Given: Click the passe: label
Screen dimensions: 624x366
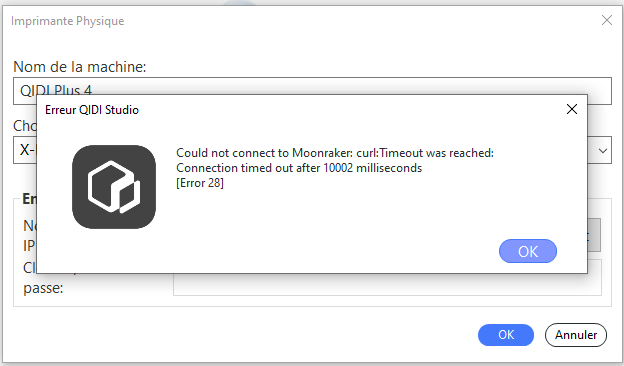Looking at the screenshot, I should (43, 288).
